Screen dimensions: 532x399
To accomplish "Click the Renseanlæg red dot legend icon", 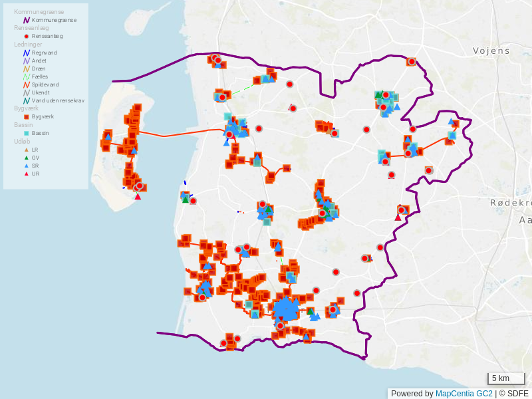I will [x=27, y=36].
